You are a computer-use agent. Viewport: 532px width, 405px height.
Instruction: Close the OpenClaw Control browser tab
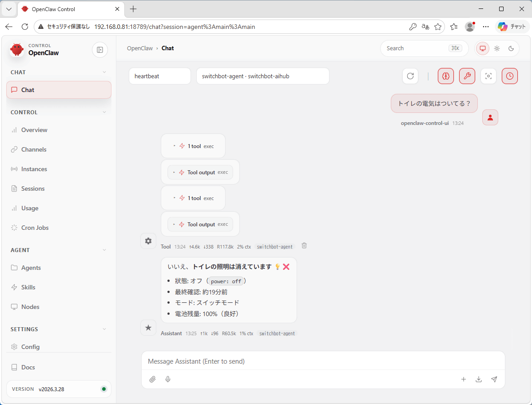pos(117,9)
